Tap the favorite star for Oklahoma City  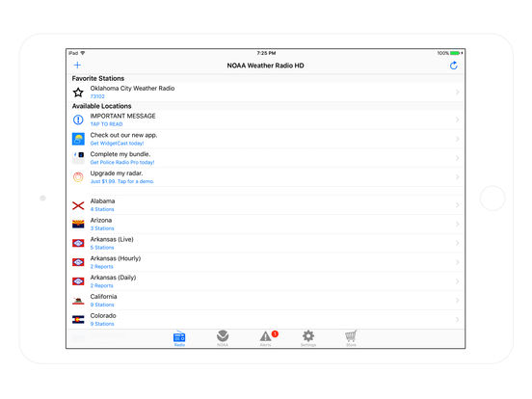(x=78, y=93)
